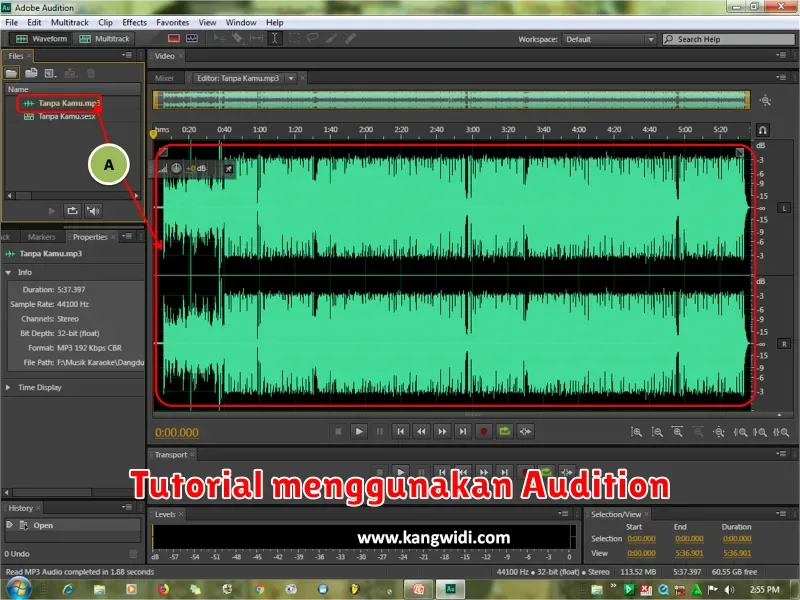
Task: Click the Files panel horizontal scrollbar
Action: [72, 195]
